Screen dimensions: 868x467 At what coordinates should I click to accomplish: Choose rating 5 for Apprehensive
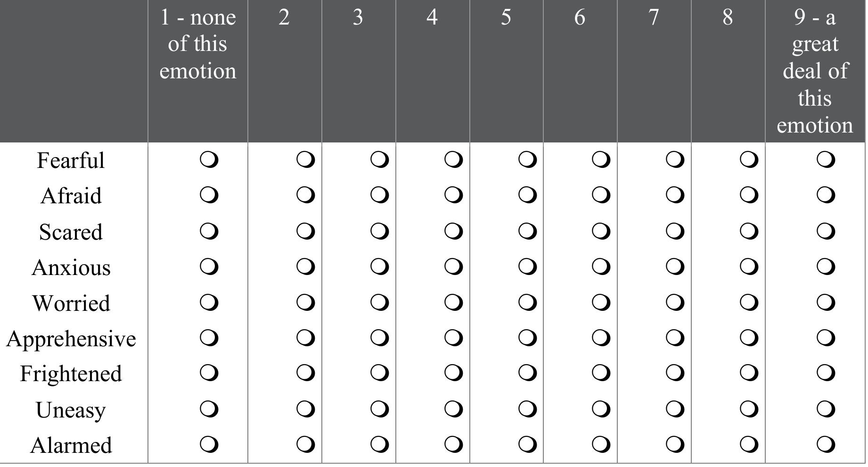pyautogui.click(x=527, y=338)
